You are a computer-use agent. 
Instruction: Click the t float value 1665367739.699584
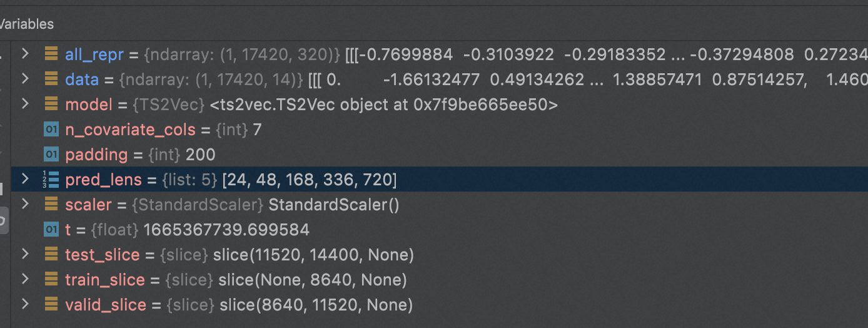coord(226,230)
